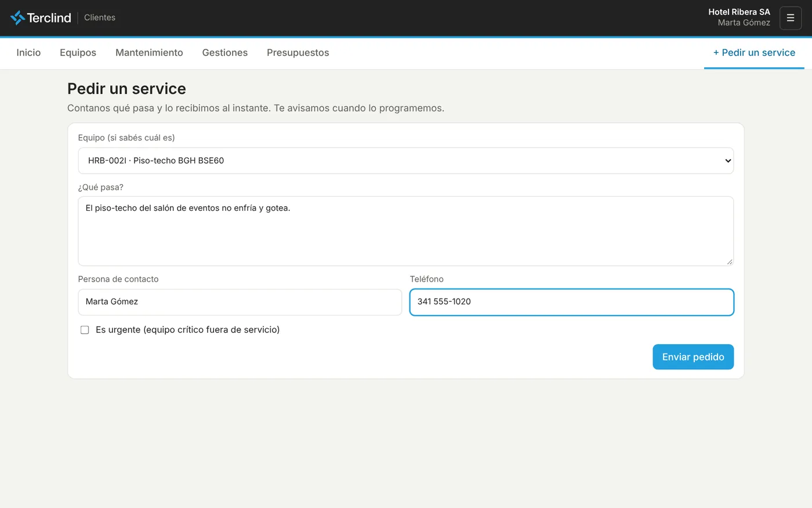Submit with the Enviar pedido button
Image resolution: width=812 pixels, height=508 pixels.
click(693, 357)
